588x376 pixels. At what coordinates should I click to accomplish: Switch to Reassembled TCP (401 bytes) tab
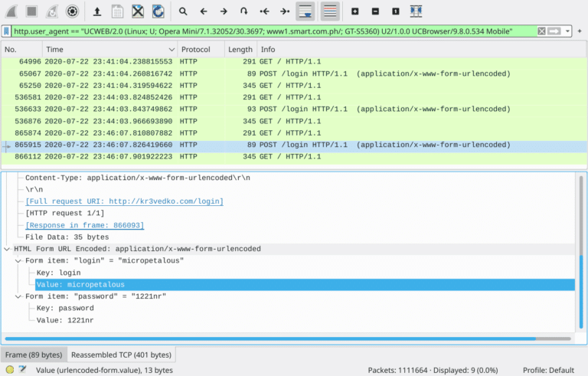point(121,355)
